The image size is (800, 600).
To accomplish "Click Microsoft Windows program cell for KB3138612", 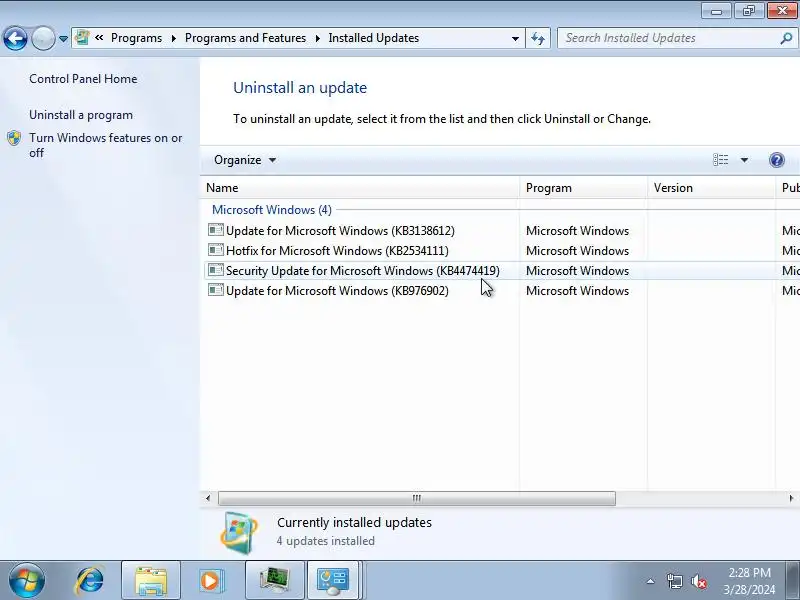I will [x=578, y=231].
